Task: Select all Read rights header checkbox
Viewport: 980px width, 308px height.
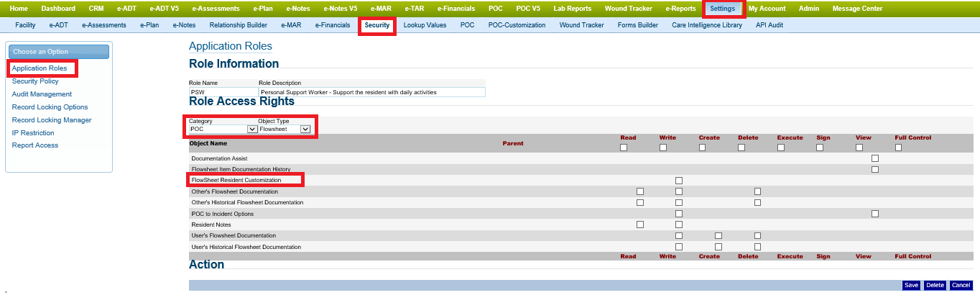Action: click(x=624, y=148)
